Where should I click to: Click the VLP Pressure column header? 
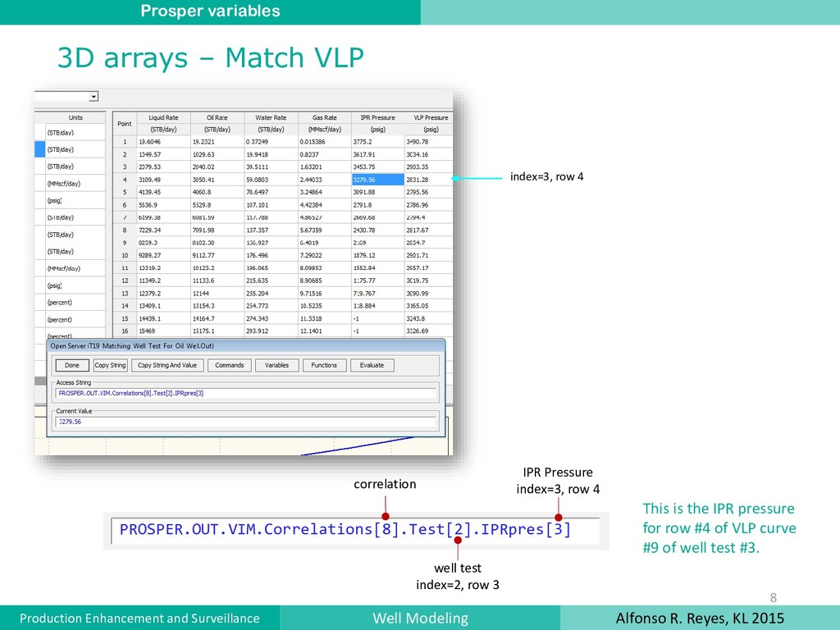pos(429,118)
